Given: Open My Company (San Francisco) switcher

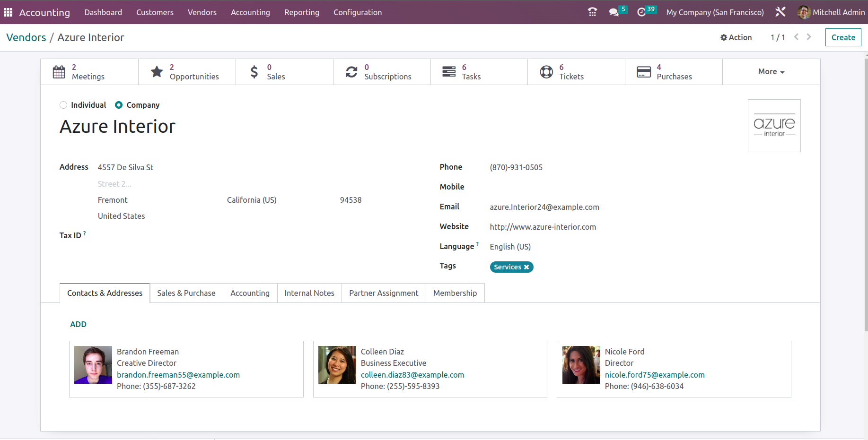Looking at the screenshot, I should pos(715,12).
